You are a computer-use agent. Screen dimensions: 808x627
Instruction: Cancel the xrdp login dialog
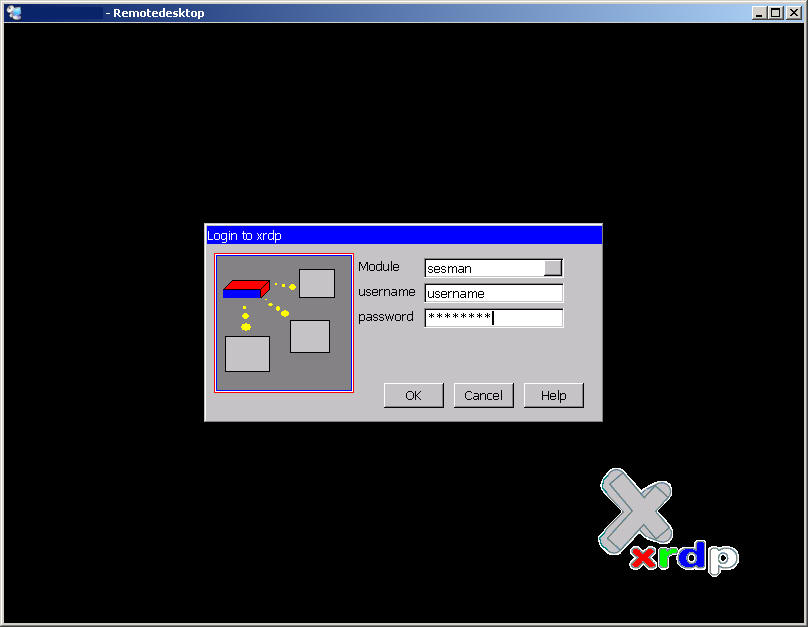(x=483, y=395)
